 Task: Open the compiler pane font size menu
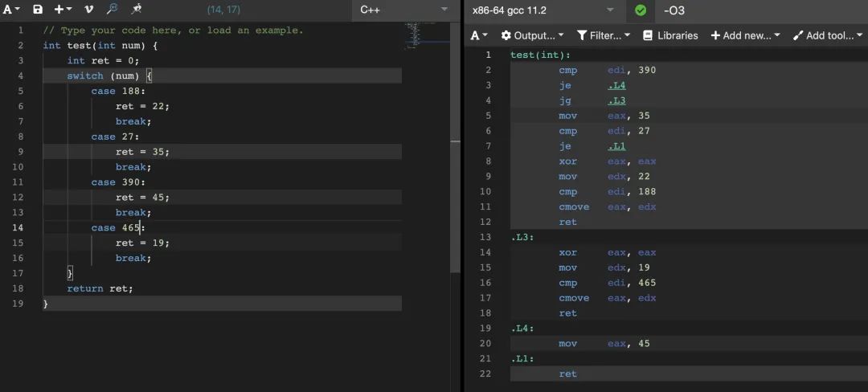click(479, 35)
